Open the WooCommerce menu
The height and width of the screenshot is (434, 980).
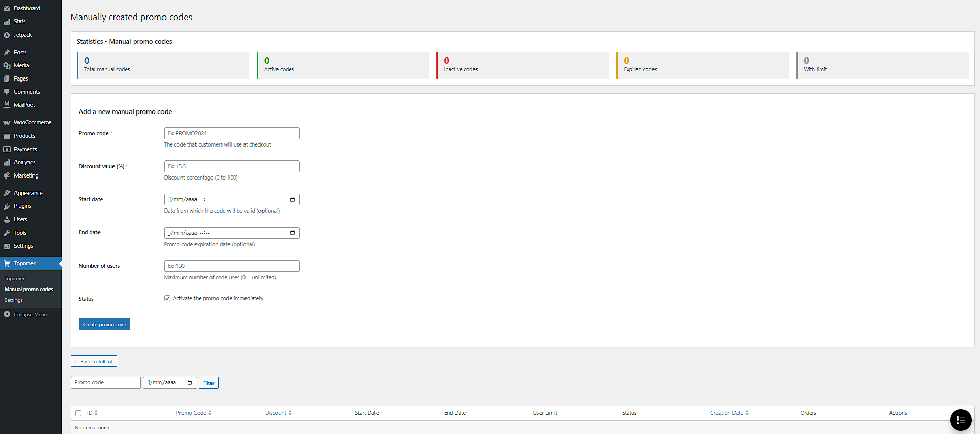[31, 123]
